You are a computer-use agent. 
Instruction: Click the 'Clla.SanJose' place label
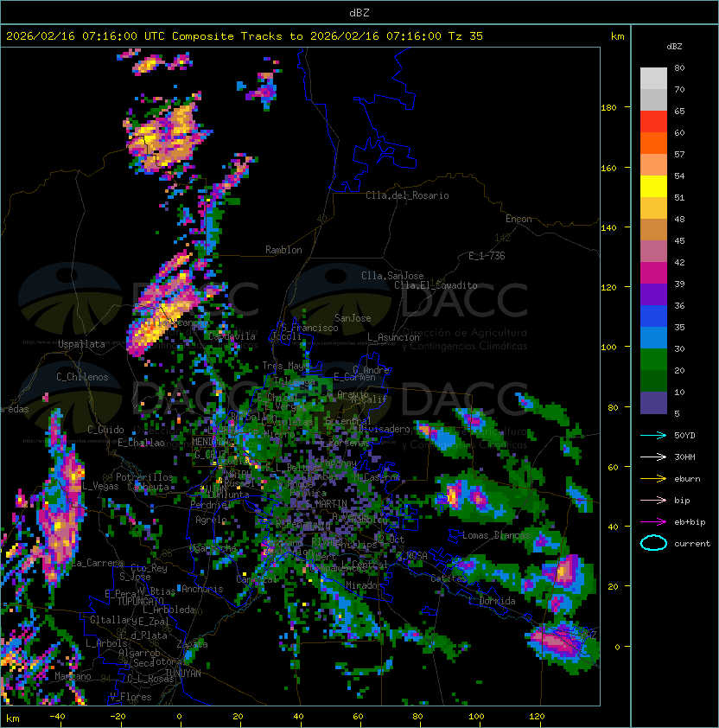[392, 276]
